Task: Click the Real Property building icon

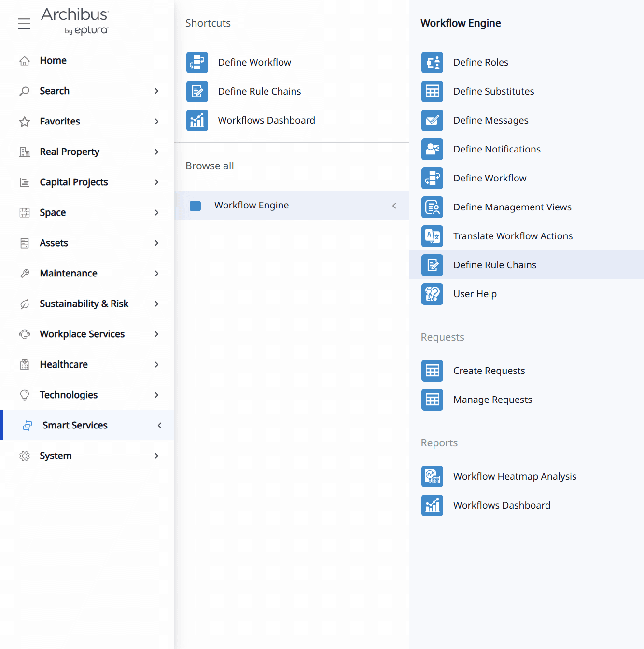Action: pos(25,152)
